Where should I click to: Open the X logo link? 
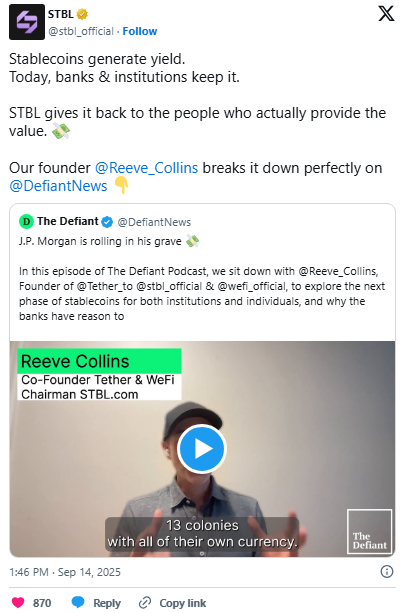pos(386,14)
